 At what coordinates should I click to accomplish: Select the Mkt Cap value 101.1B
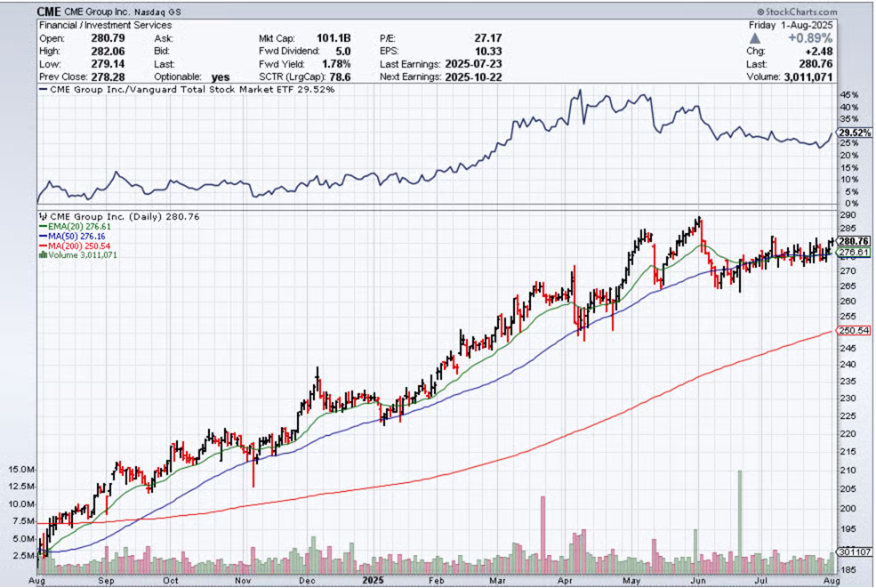pyautogui.click(x=334, y=38)
